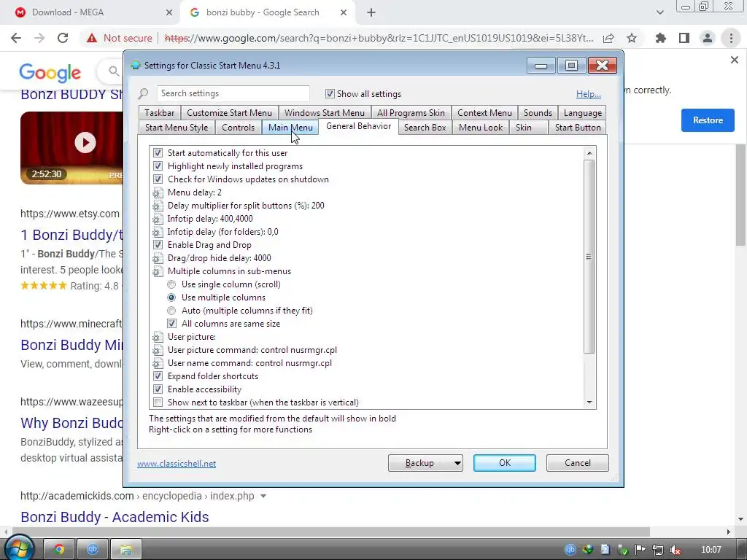Toggle Check for Windows updates on shutdown
The width and height of the screenshot is (747, 560).
click(158, 179)
